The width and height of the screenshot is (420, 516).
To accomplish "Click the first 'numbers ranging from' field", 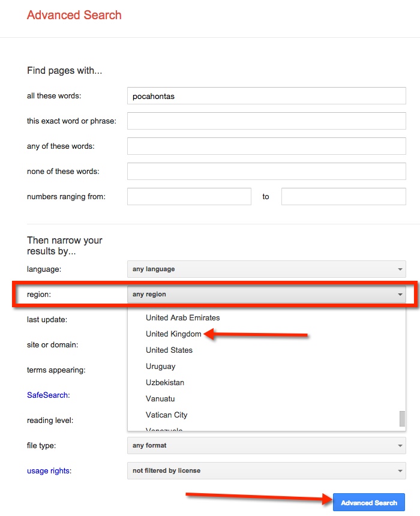I will [189, 197].
